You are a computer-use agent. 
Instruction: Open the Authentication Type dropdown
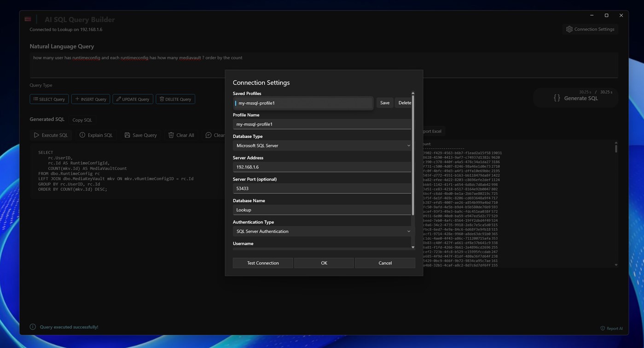[322, 231]
